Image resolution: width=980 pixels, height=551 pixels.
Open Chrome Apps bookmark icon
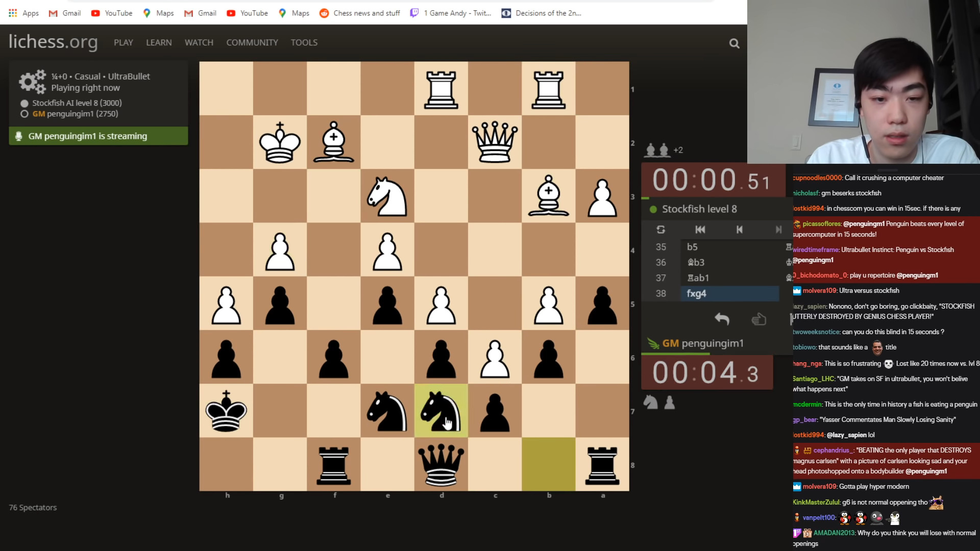pyautogui.click(x=13, y=13)
